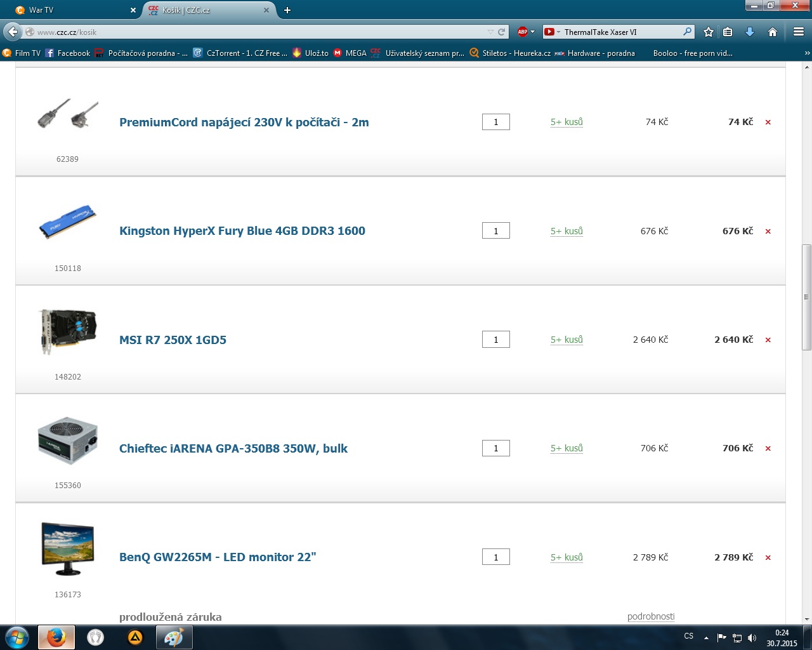The height and width of the screenshot is (650, 812).
Task: Reload the page with the refresh icon
Action: [x=502, y=32]
